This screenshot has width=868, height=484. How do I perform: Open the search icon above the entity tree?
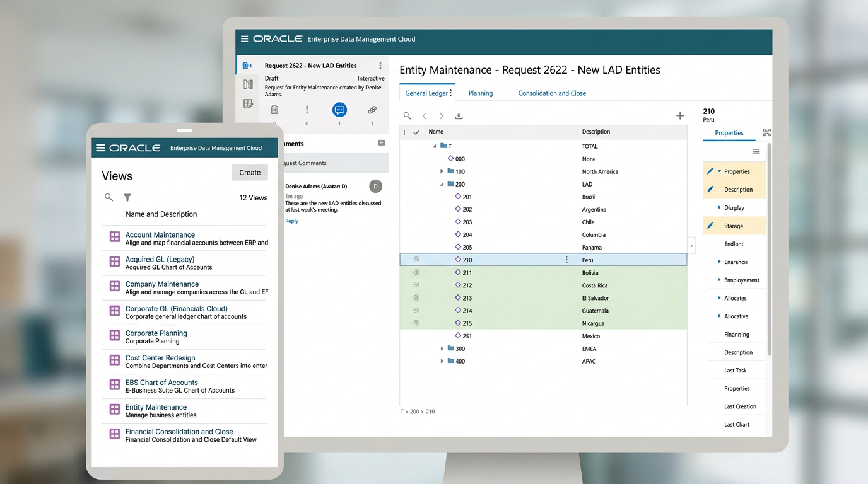(x=407, y=116)
